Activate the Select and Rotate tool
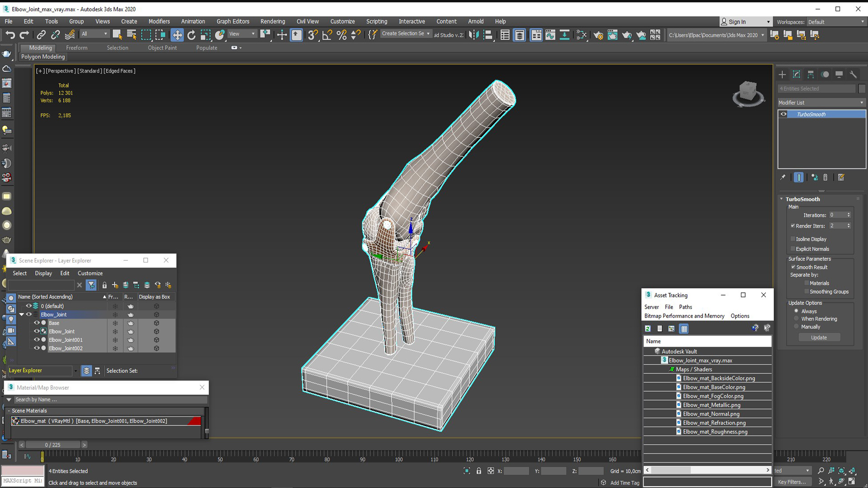This screenshot has width=868, height=488. (x=192, y=35)
